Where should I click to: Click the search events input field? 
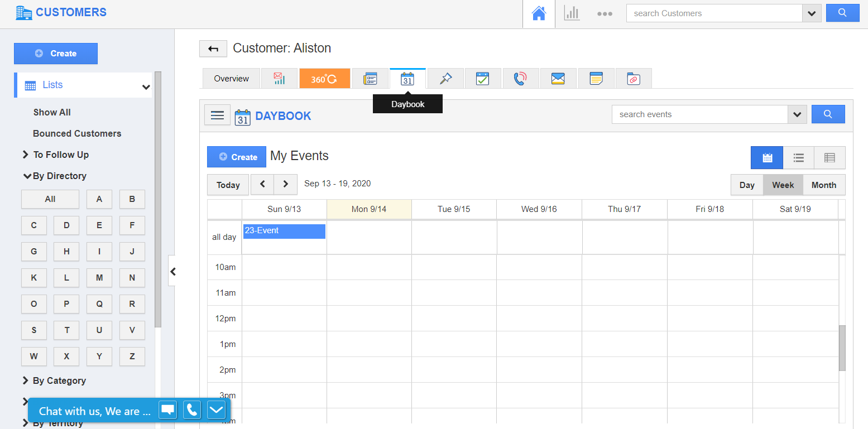click(699, 114)
